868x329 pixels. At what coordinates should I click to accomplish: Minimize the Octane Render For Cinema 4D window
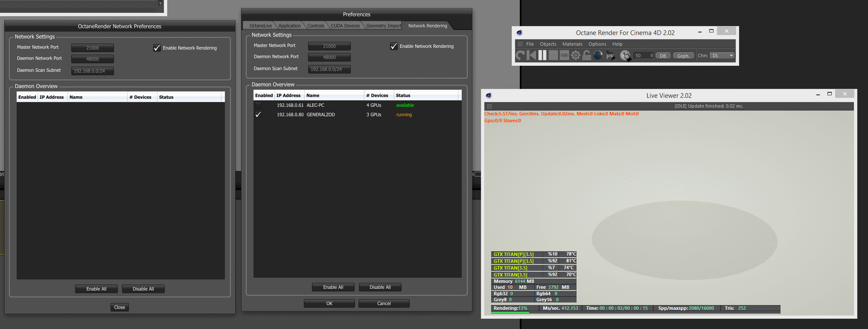click(x=700, y=32)
